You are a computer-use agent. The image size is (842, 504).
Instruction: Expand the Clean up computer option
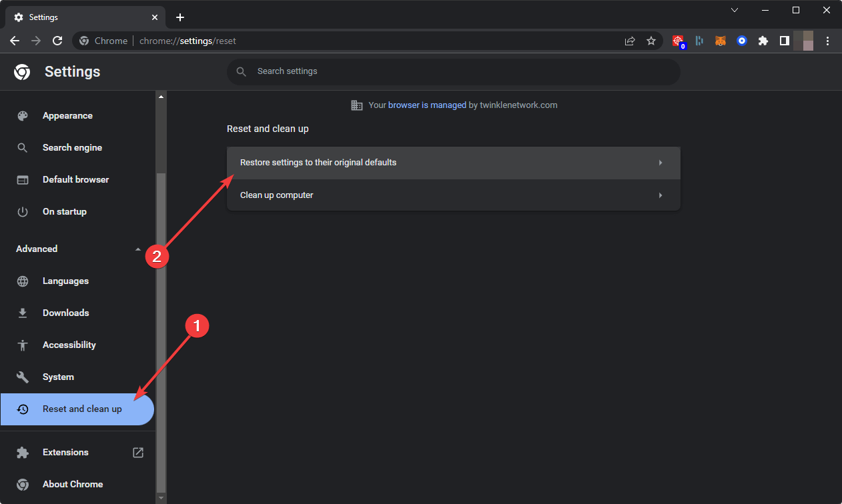point(454,195)
